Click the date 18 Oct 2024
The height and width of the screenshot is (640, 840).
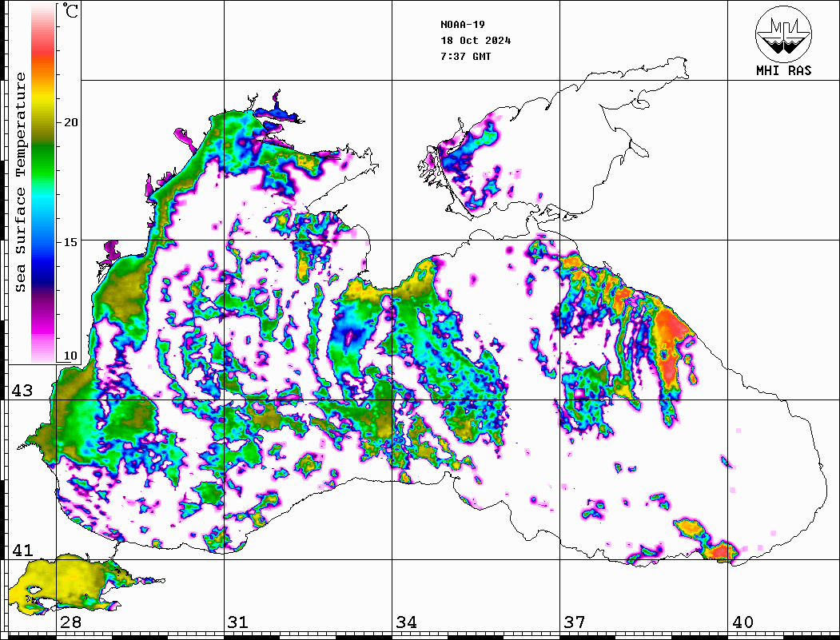point(476,41)
